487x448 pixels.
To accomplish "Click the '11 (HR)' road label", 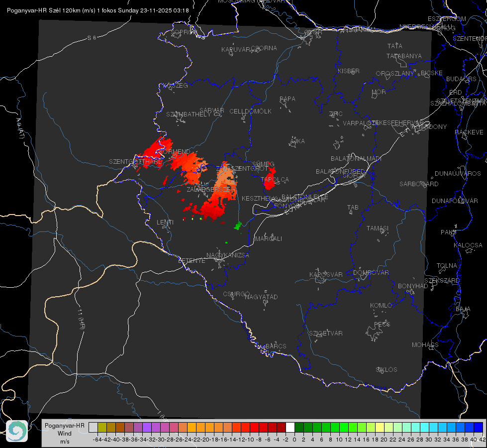I will click(x=81, y=319).
